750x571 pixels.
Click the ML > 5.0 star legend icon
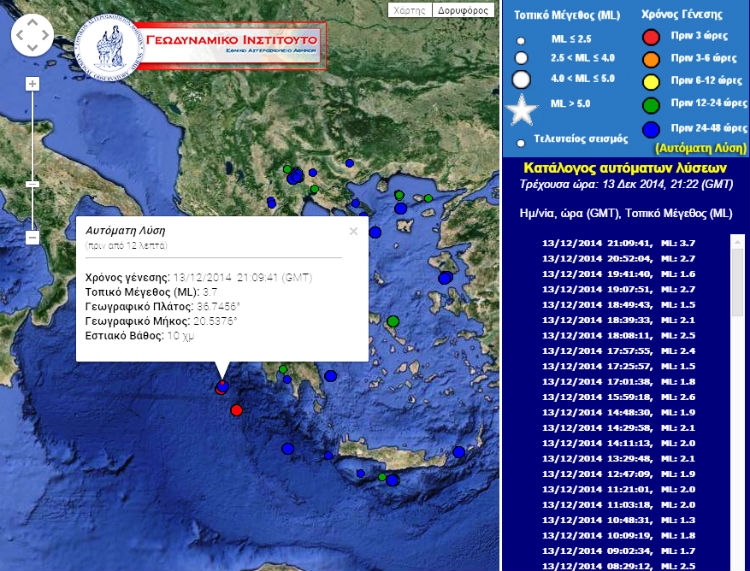(522, 110)
